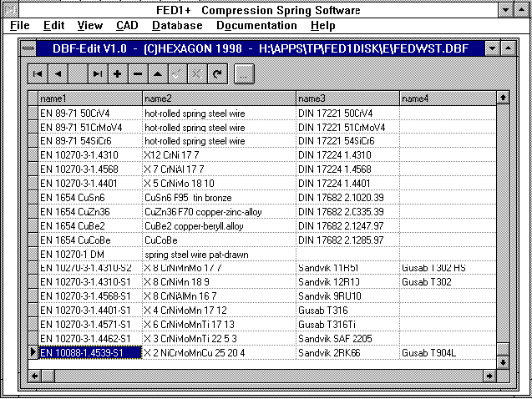This screenshot has width=532, height=399.
Task: Click the edit record triangle button
Action: (x=158, y=73)
